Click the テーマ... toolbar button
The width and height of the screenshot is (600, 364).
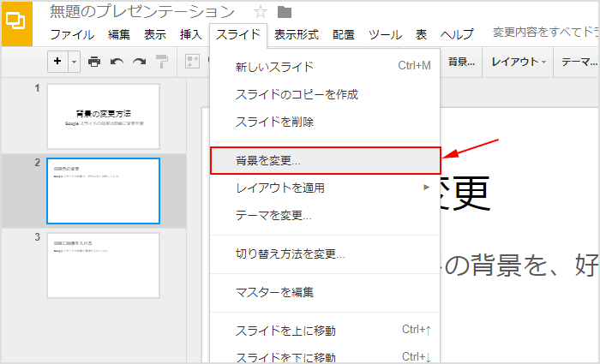coord(578,62)
